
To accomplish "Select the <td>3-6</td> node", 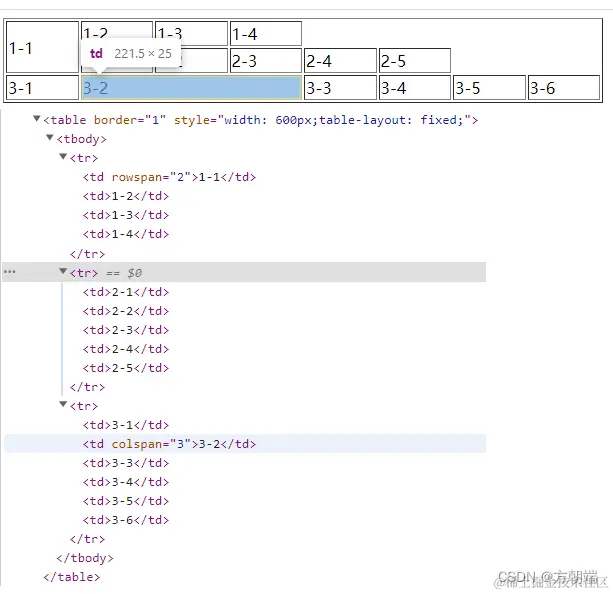I will [126, 520].
